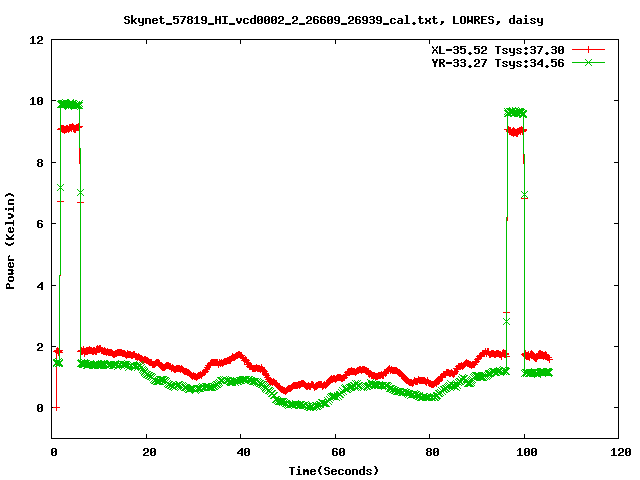This screenshot has width=640, height=480.
Task: Click the x-axis tick label 20
Action: tap(149, 452)
